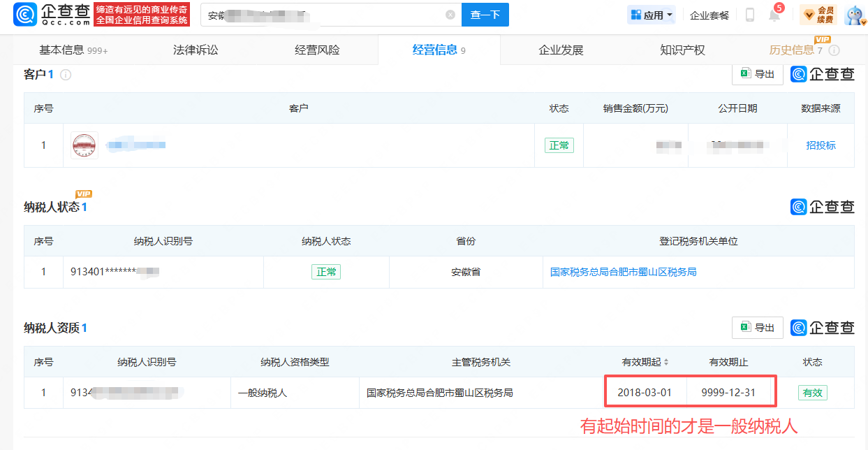Open the user avatar menu

855,15
